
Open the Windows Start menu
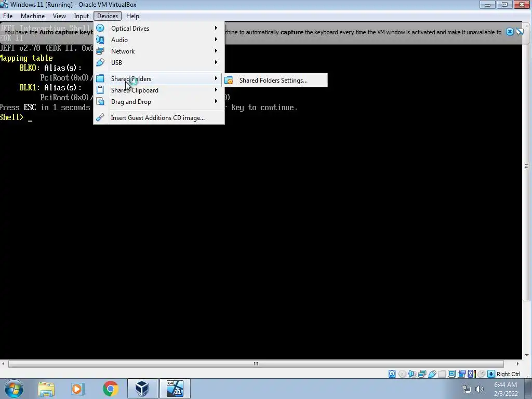point(14,389)
